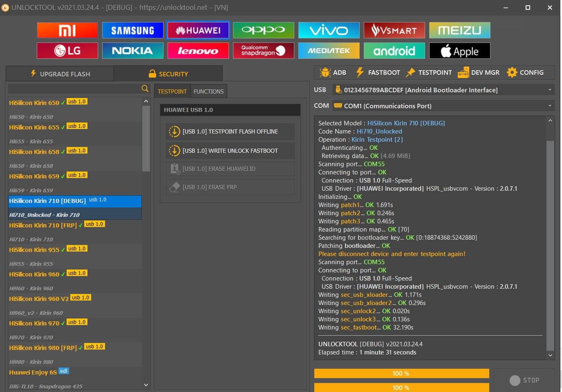Open the ADB tools button
Viewport: 562px width, 392px height.
click(333, 73)
